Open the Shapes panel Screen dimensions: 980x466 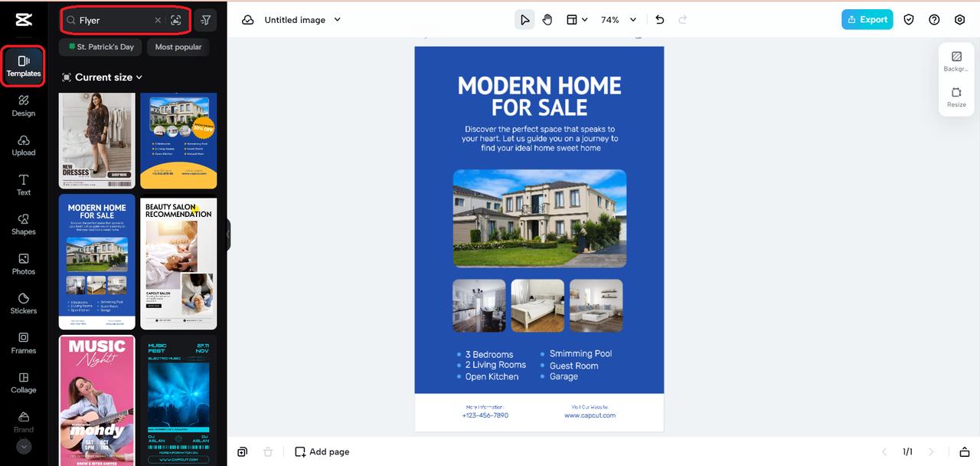point(24,225)
